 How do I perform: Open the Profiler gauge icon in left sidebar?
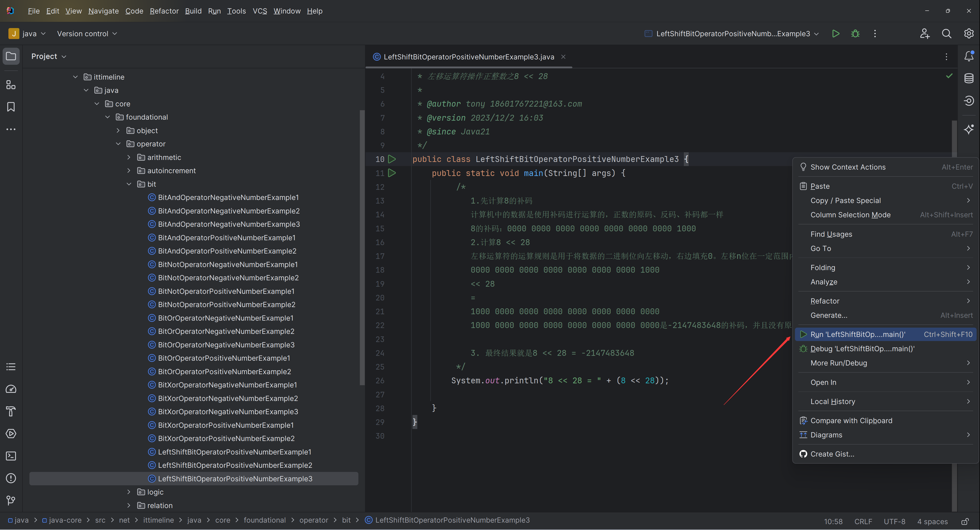[x=11, y=389]
